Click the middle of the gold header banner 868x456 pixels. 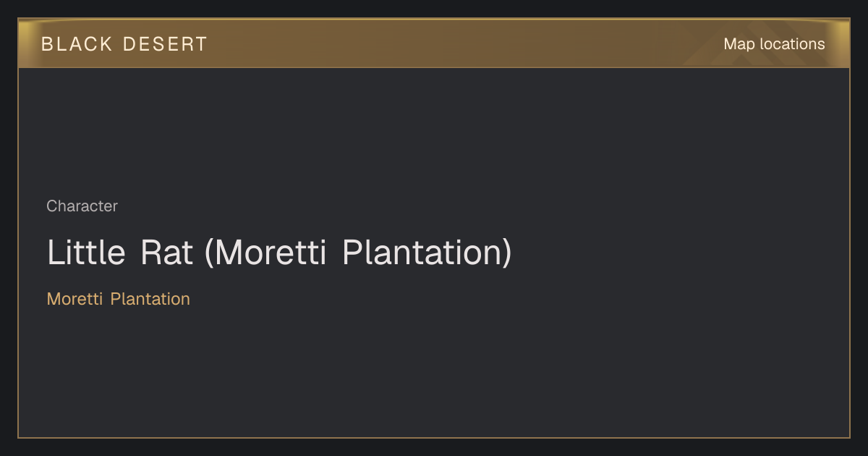(x=434, y=43)
